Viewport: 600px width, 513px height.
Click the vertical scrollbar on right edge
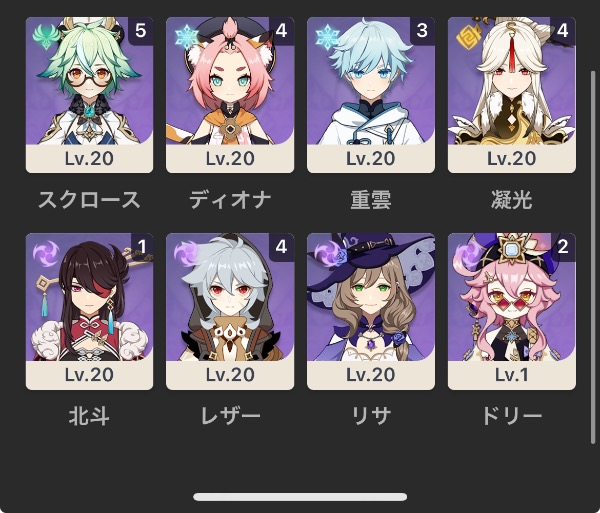tap(593, 257)
